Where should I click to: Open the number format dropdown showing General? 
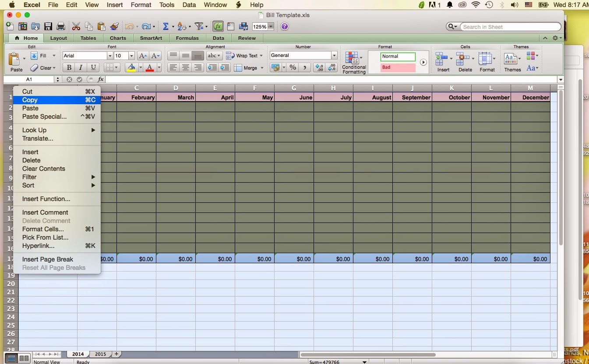pos(334,56)
